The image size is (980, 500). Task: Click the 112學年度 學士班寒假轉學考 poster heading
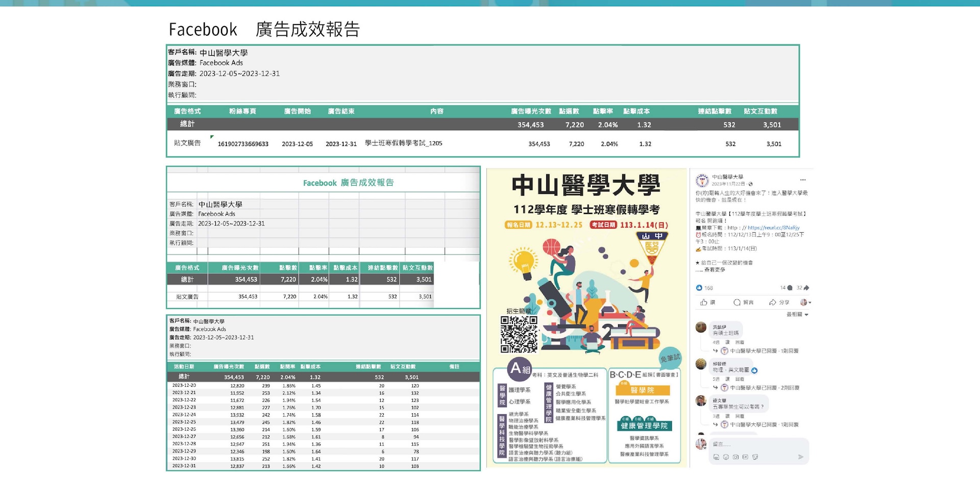pos(586,209)
